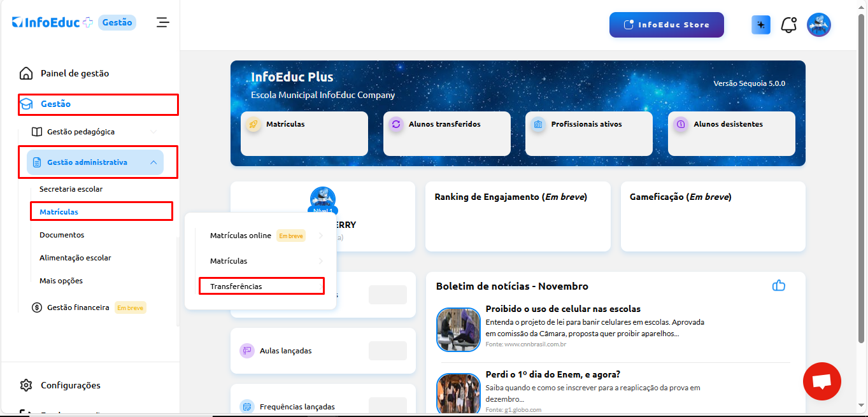Click the InfoEduc Store button
Viewport: 868px width, 417px height.
click(x=667, y=25)
